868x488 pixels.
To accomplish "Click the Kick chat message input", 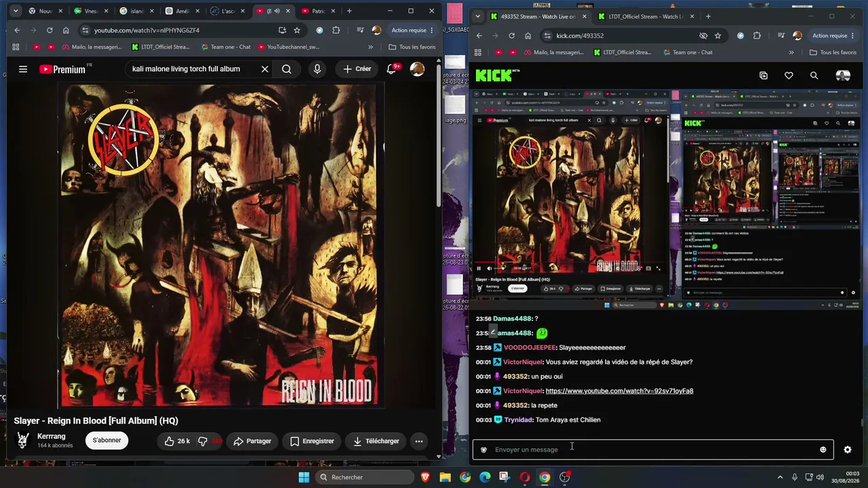I will 653,449.
